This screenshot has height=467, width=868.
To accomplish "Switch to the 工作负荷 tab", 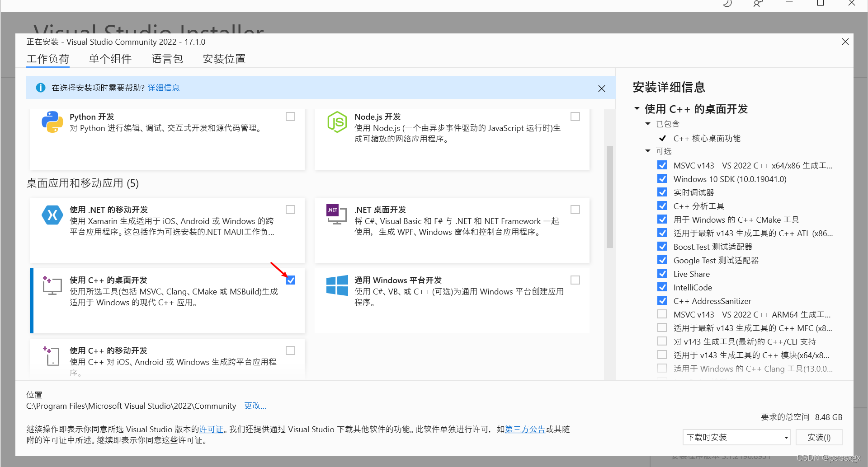I will (48, 59).
